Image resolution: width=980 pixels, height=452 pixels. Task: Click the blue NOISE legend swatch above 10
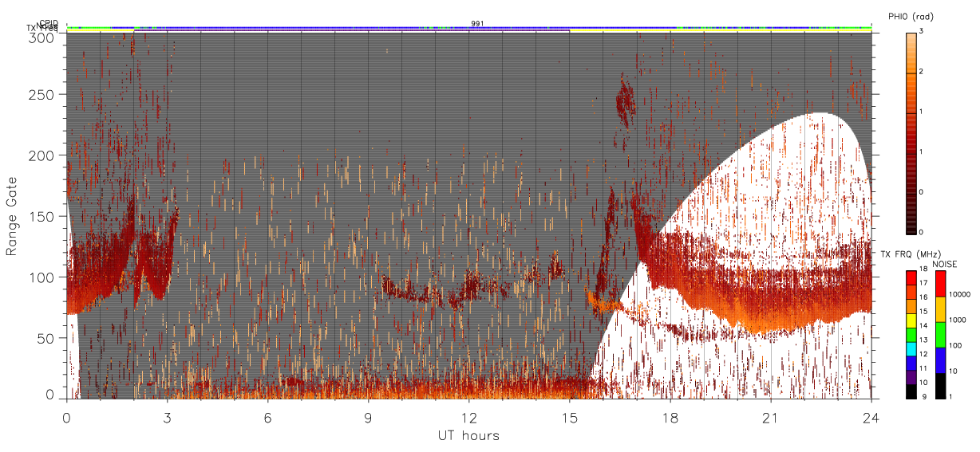(942, 360)
